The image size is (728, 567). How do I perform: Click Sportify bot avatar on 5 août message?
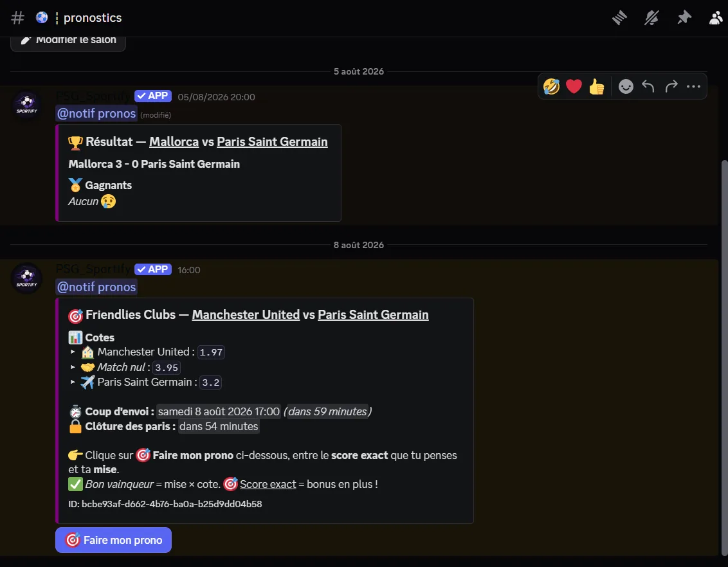click(x=26, y=104)
